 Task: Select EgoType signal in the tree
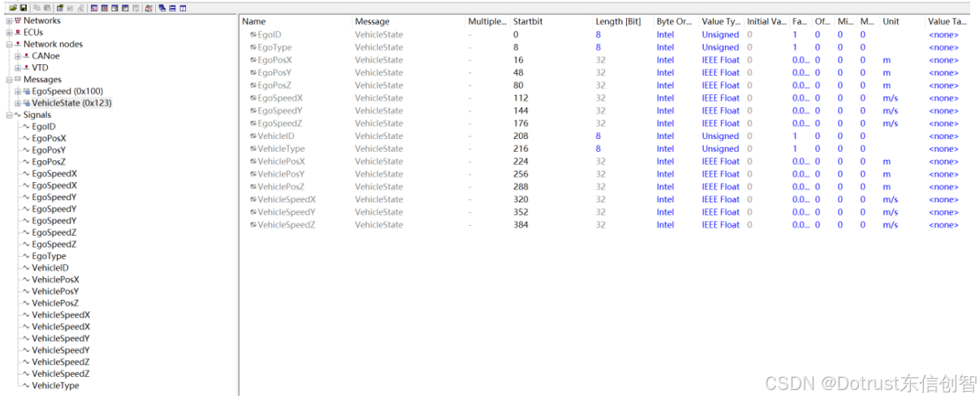(x=49, y=256)
